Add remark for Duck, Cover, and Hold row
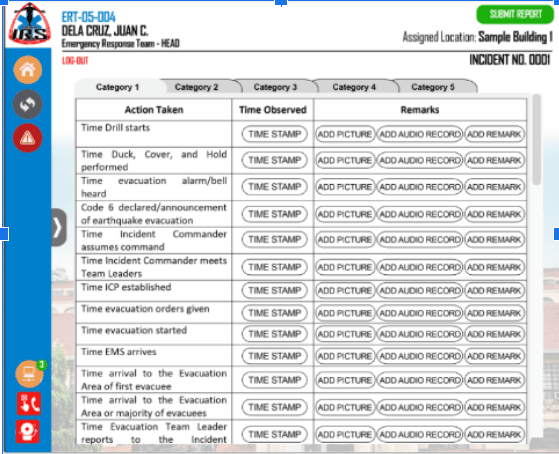The image size is (559, 454). pyautogui.click(x=494, y=160)
